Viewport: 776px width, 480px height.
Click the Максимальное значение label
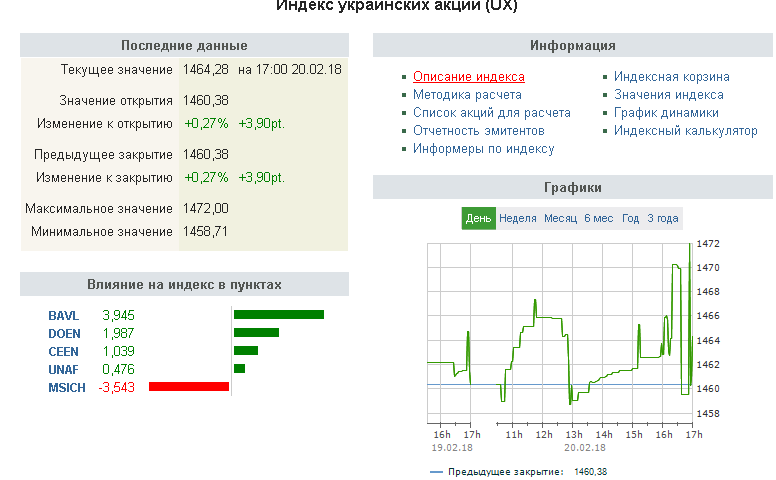99,208
